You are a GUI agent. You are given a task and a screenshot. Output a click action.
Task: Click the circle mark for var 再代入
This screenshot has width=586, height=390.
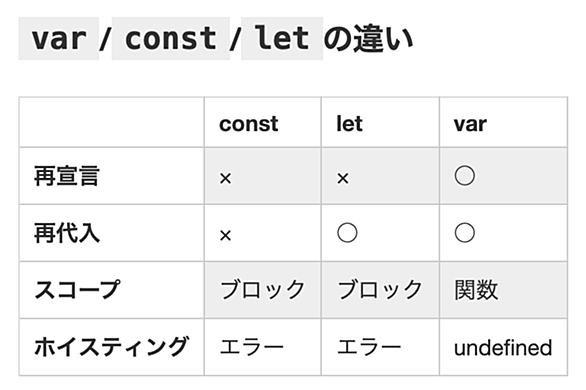465,233
